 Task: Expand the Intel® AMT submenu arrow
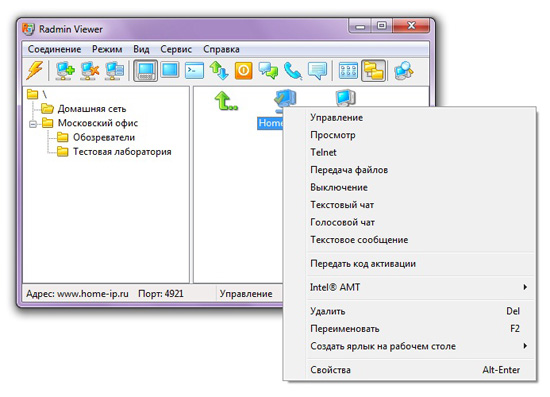click(x=525, y=287)
